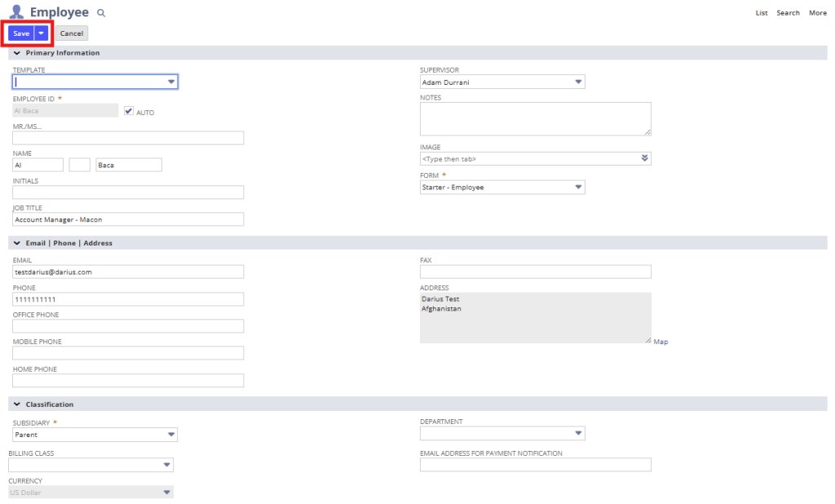Screen dimensions: 835x504
Task: Open the More menu
Action: pos(817,13)
